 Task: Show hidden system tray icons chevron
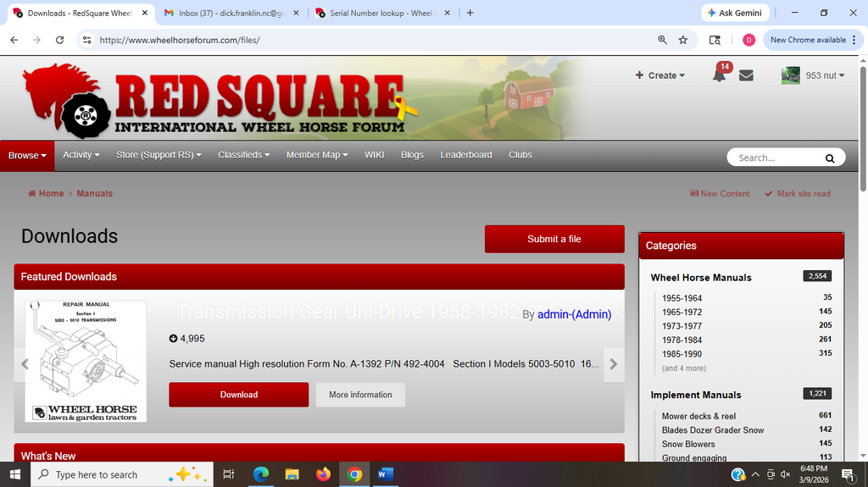click(755, 475)
